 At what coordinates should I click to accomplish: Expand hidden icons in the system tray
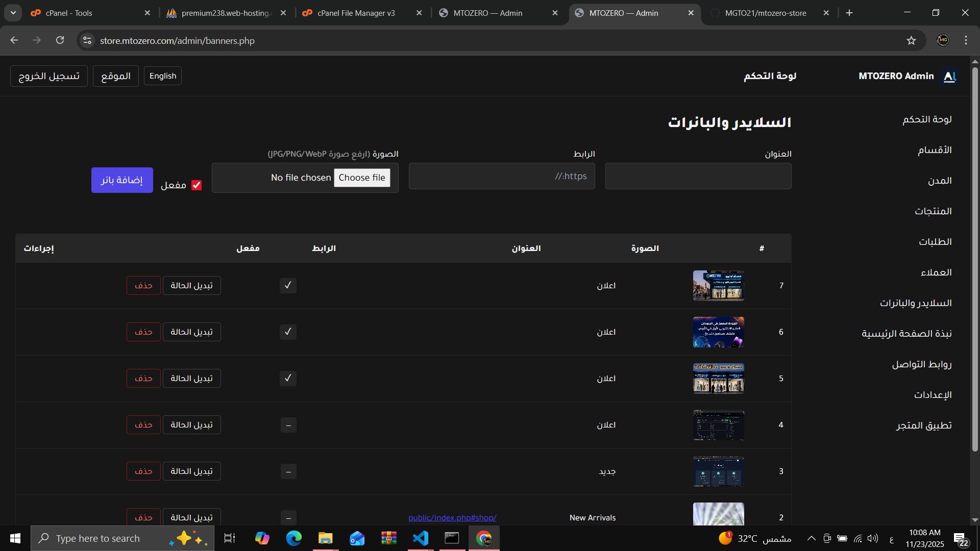[x=812, y=538]
